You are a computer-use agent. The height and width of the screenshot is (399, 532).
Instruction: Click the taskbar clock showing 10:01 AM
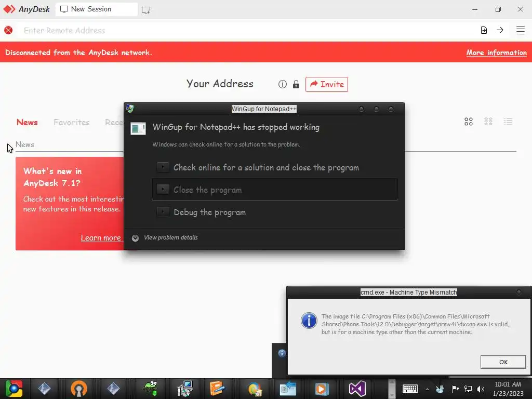[x=508, y=389]
